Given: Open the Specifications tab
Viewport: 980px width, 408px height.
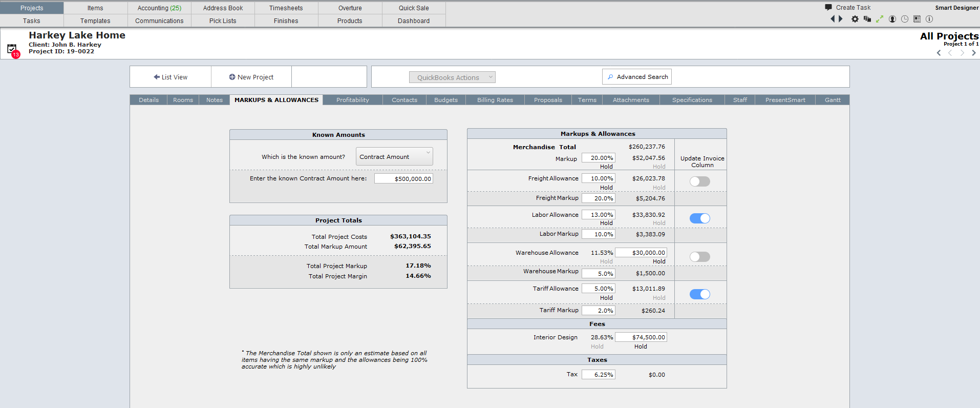Looking at the screenshot, I should (x=692, y=100).
